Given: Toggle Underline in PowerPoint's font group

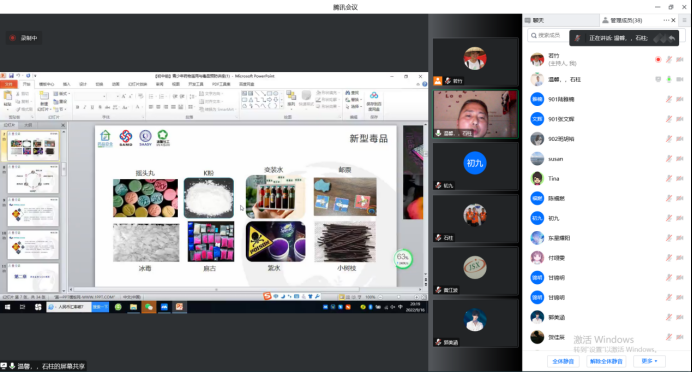Looking at the screenshot, I should point(92,107).
